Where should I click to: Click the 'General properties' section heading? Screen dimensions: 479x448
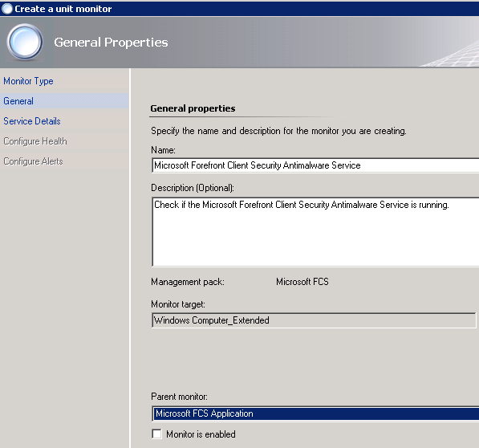(193, 108)
